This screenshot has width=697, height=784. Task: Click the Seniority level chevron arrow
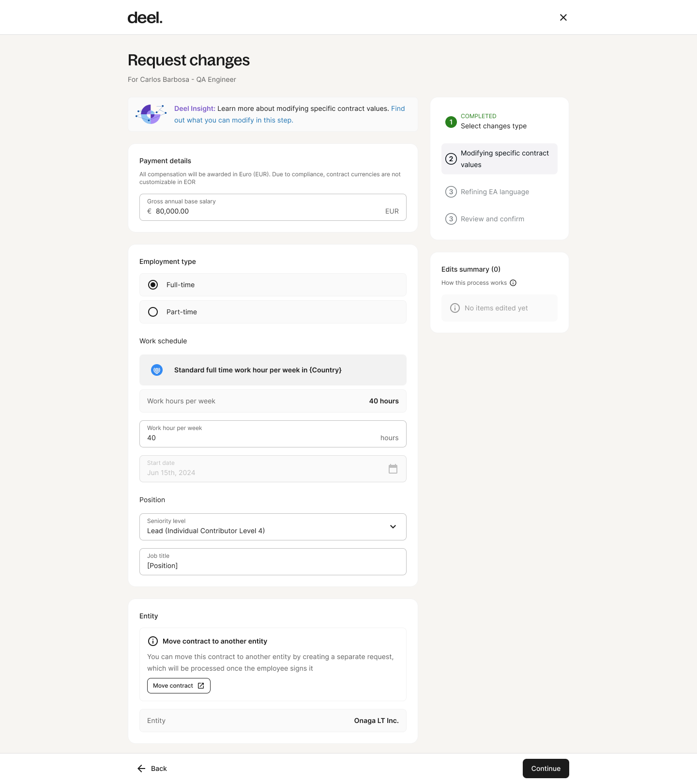tap(393, 527)
